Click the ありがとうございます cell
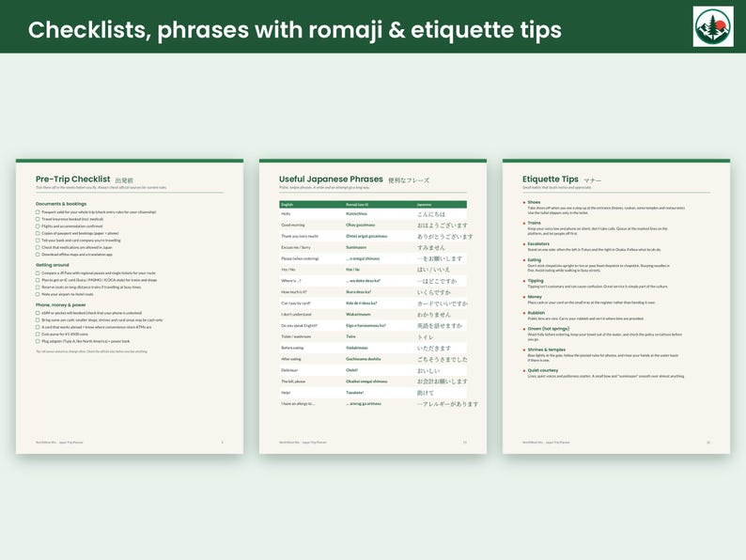 [x=444, y=237]
